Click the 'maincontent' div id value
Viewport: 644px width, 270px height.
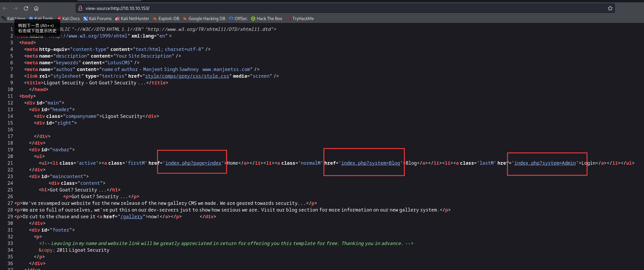click(x=68, y=177)
